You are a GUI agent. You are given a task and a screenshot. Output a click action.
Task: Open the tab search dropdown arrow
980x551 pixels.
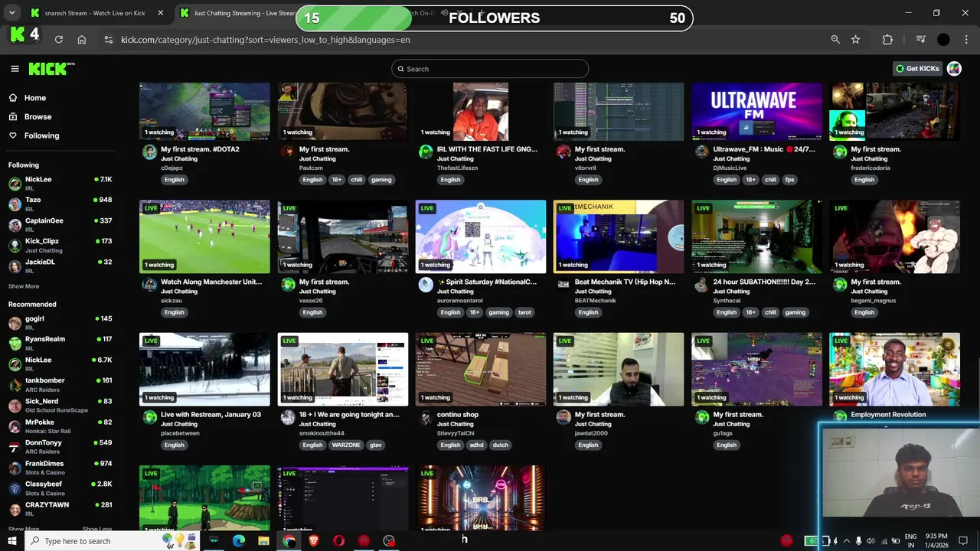click(x=11, y=13)
